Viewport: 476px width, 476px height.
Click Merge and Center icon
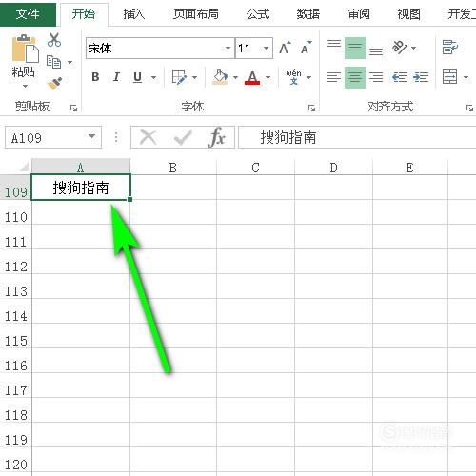(x=450, y=77)
